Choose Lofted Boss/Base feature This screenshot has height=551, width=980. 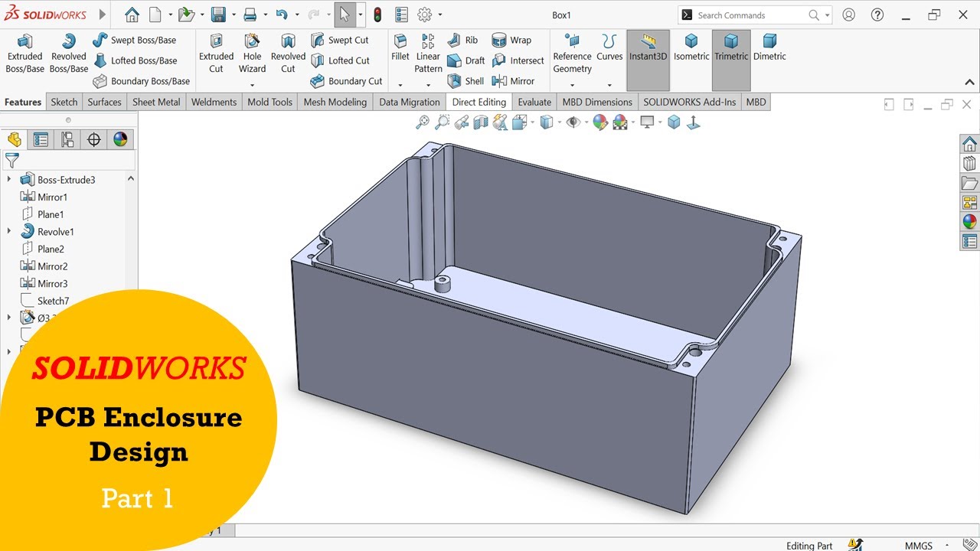[135, 60]
